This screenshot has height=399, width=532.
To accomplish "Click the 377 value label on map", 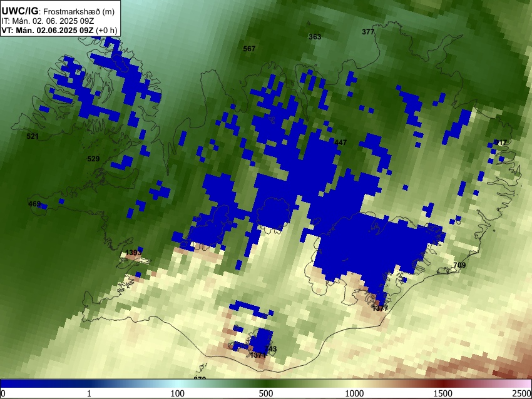I will coord(368,32).
